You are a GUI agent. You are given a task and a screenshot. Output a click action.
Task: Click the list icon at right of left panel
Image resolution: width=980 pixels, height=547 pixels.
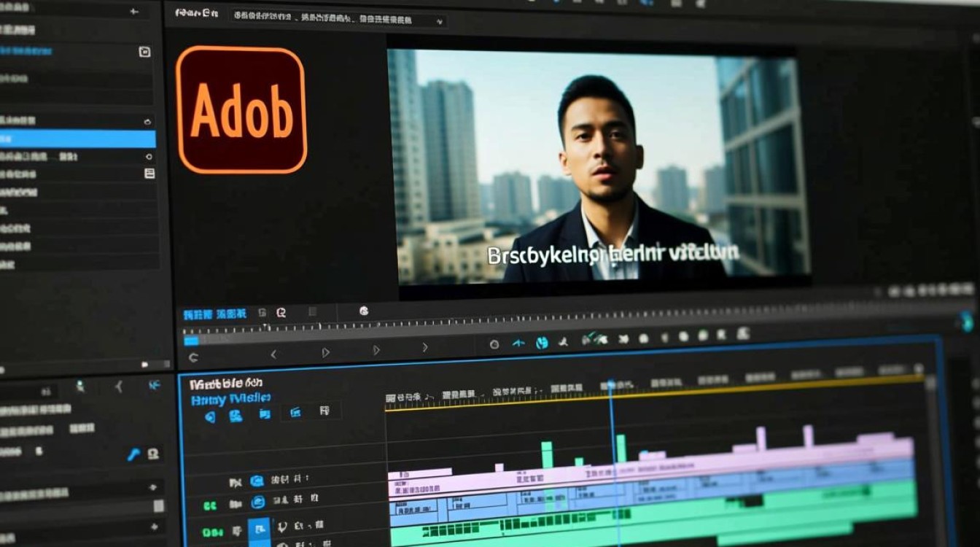click(149, 174)
